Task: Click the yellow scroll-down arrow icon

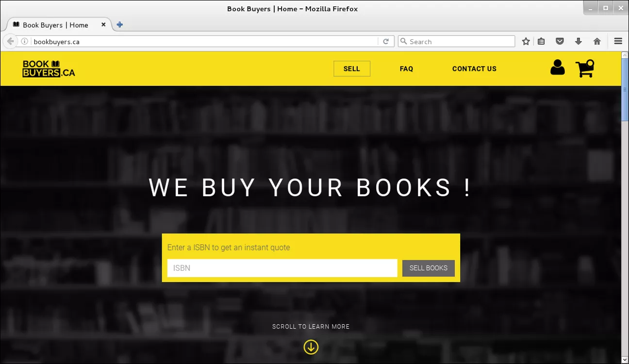Action: (x=311, y=347)
